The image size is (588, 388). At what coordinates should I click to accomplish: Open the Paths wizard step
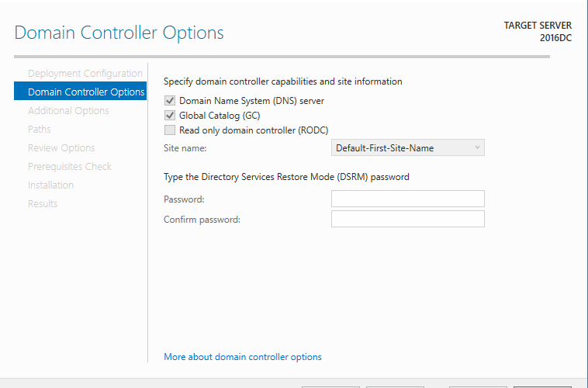click(40, 130)
